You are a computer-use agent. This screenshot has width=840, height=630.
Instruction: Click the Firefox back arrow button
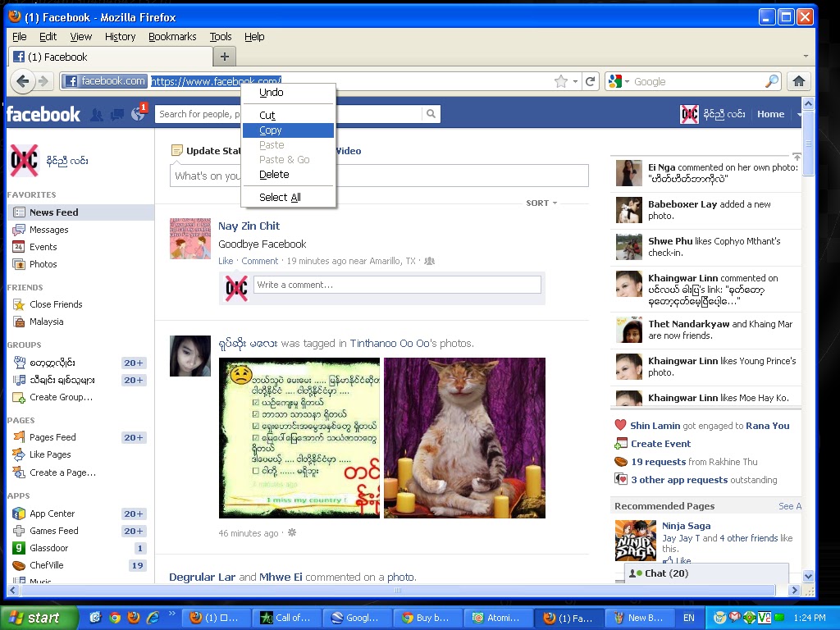[x=22, y=81]
